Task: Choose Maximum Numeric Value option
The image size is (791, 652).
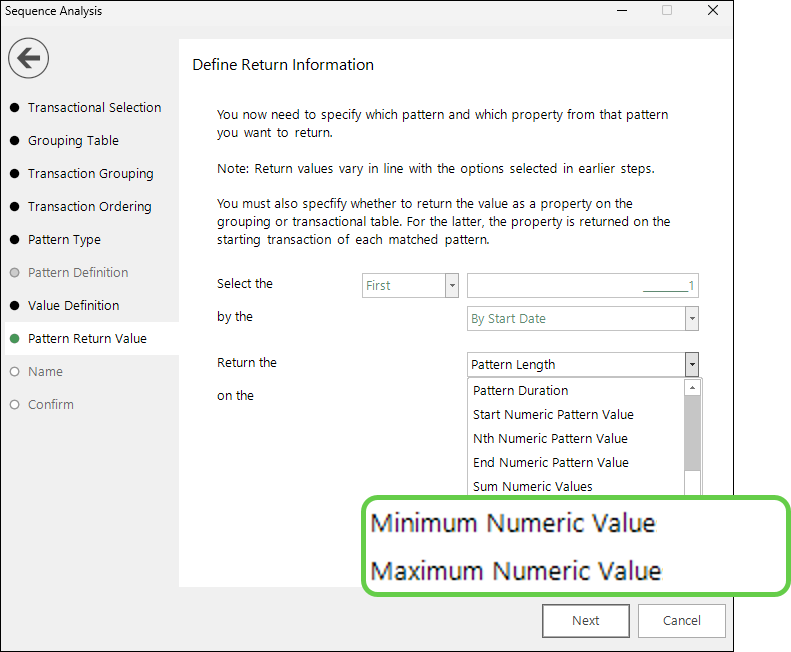Action: pos(516,571)
